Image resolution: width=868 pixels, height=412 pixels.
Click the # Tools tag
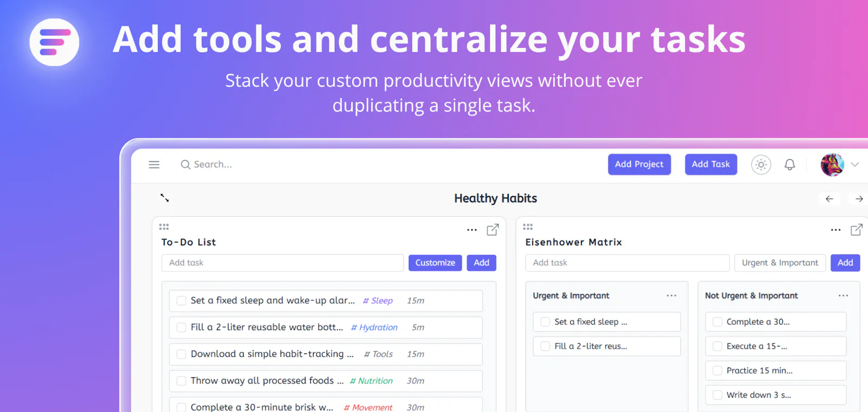(378, 354)
